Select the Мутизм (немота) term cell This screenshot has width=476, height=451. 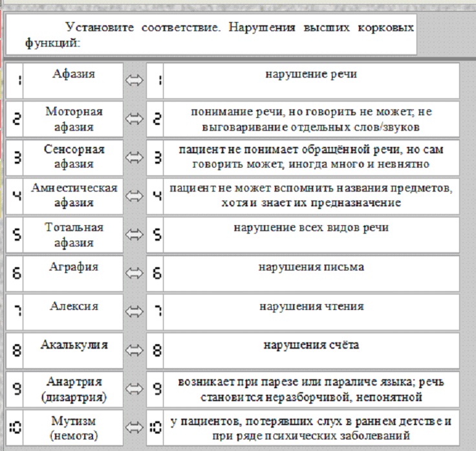pos(73,428)
